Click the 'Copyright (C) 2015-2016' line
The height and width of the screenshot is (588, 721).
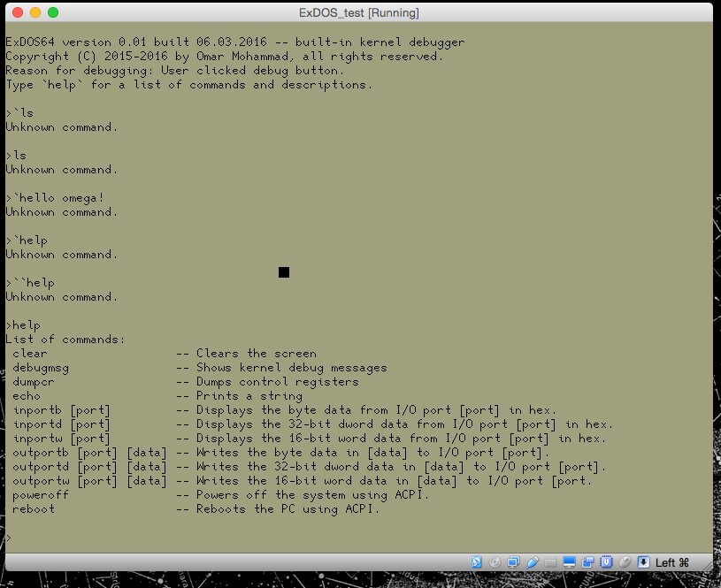click(225, 57)
